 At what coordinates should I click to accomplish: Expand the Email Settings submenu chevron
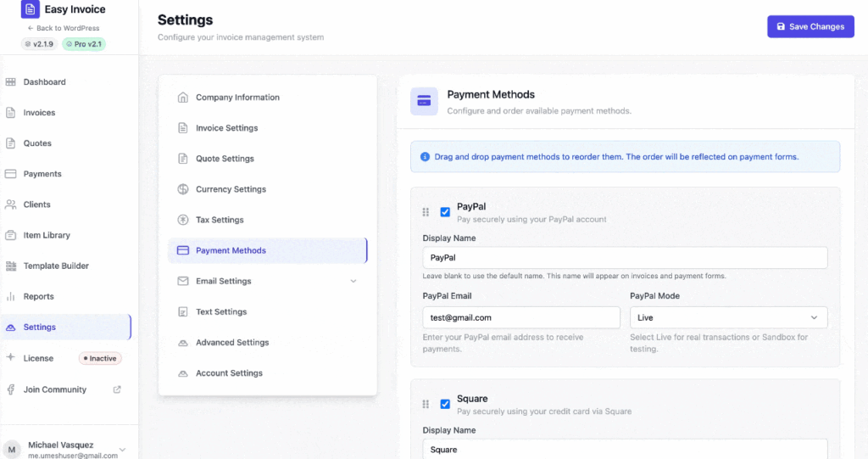coord(353,281)
